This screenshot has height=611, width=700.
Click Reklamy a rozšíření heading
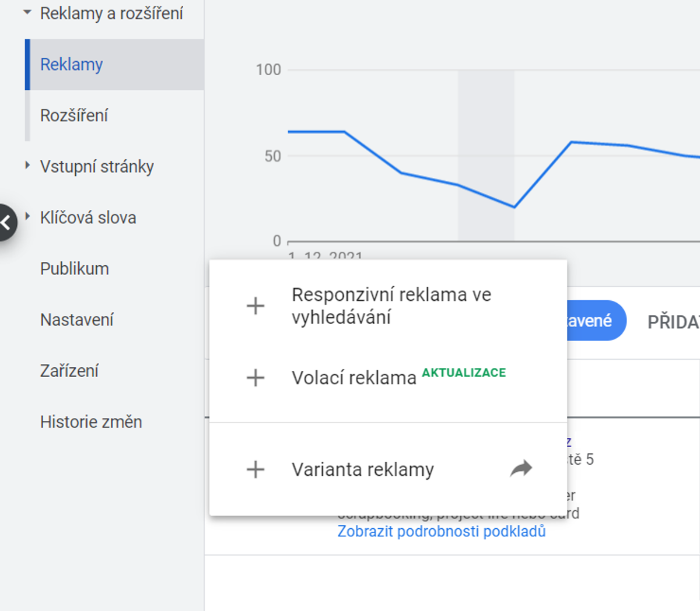coord(111,13)
